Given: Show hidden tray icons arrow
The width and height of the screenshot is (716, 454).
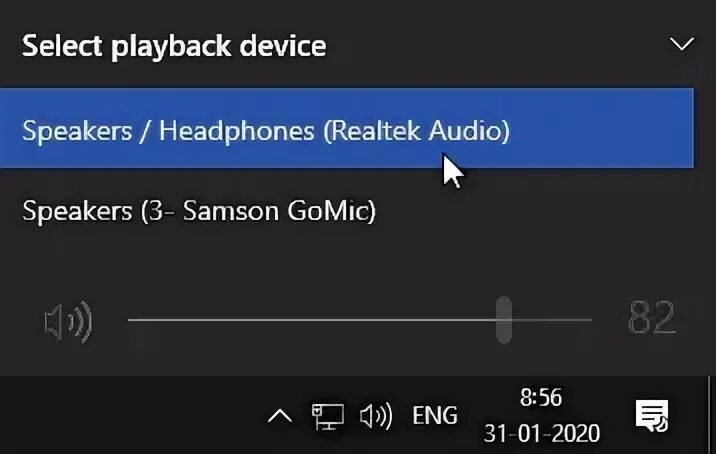Looking at the screenshot, I should 280,416.
